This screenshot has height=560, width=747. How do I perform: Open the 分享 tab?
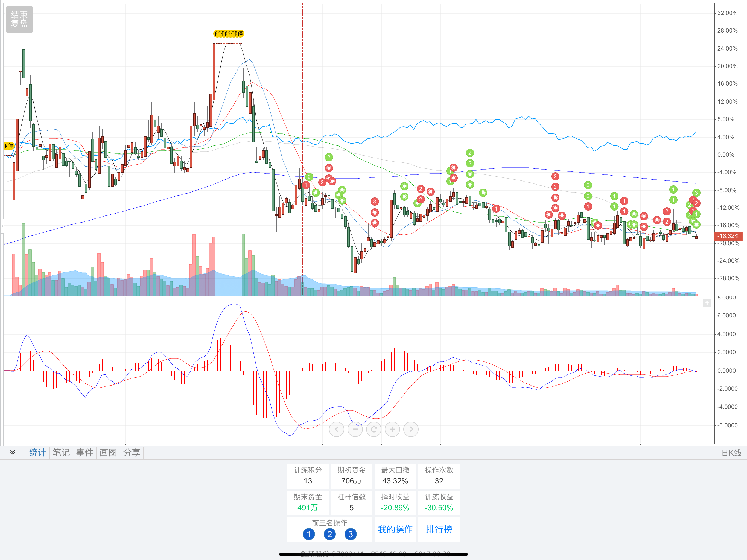pos(132,453)
